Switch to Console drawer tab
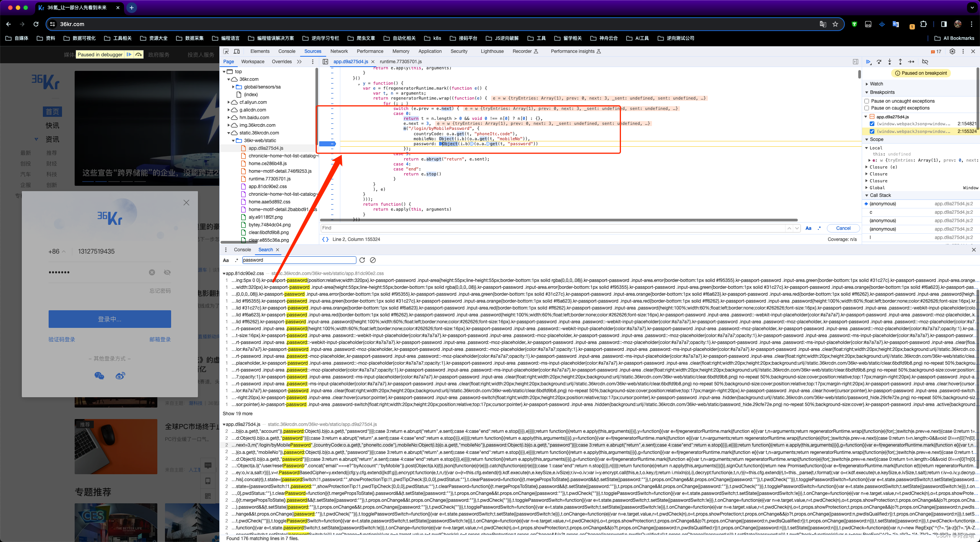The width and height of the screenshot is (980, 542). coord(242,250)
